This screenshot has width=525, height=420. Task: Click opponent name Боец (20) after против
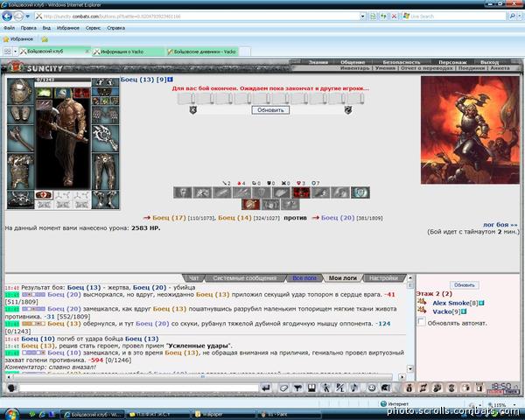point(338,218)
